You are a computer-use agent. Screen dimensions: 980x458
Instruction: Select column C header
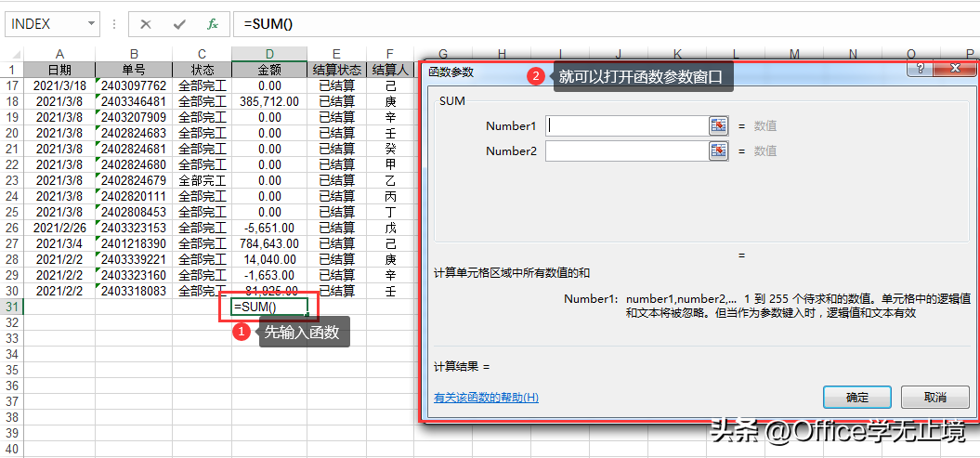[202, 55]
